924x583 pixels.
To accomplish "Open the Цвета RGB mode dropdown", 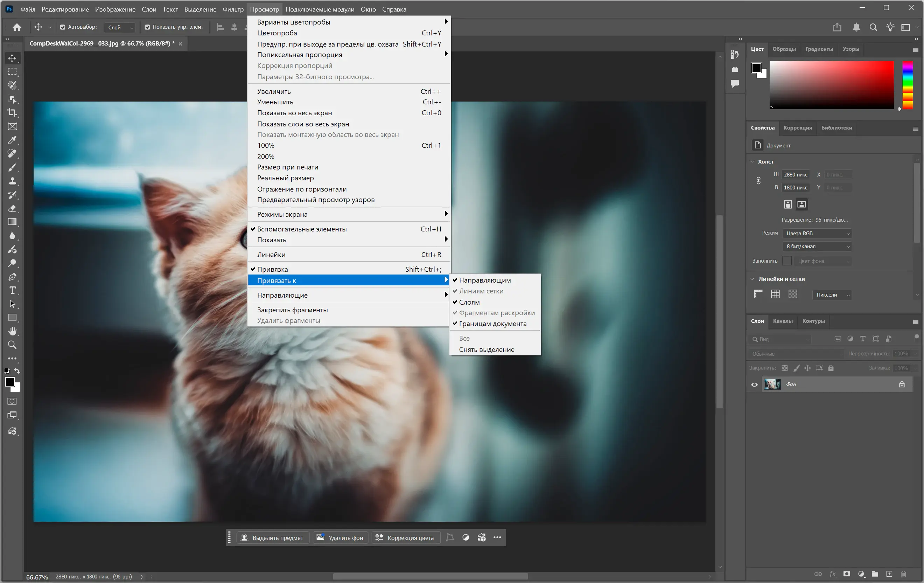I will click(817, 233).
